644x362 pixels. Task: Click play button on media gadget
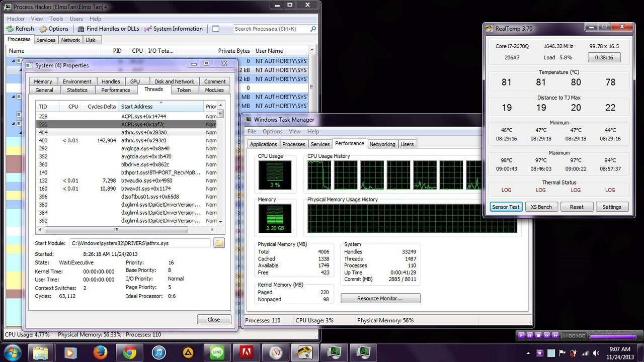[x=521, y=335]
